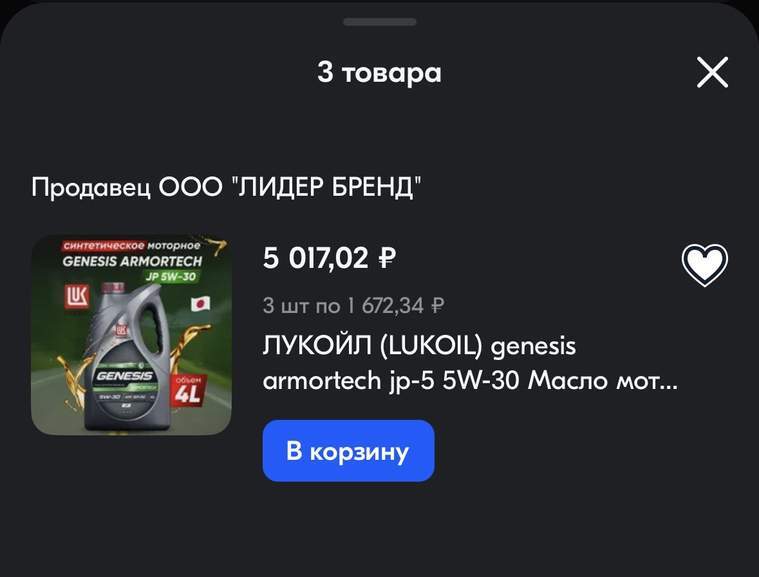The width and height of the screenshot is (759, 577).
Task: Click the green JP 5W-30 label in the image
Action: tap(171, 277)
